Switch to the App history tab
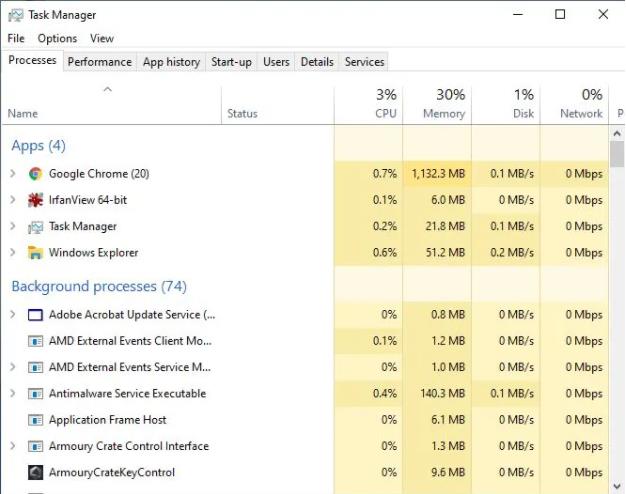The width and height of the screenshot is (626, 494). click(x=171, y=62)
